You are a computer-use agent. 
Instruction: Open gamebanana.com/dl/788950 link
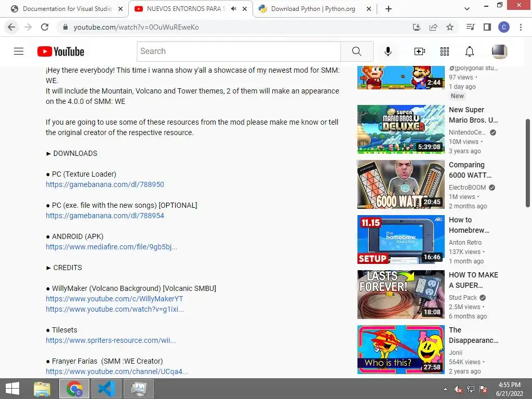[105, 184]
